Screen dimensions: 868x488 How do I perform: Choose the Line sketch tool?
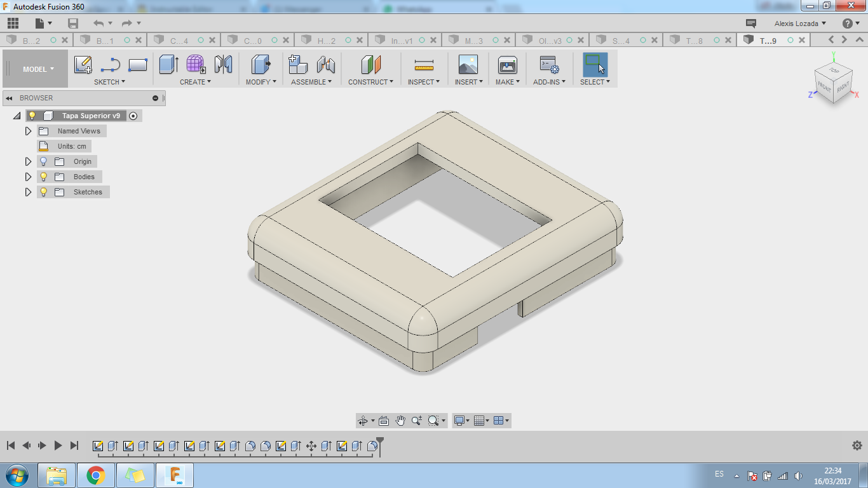pos(111,65)
